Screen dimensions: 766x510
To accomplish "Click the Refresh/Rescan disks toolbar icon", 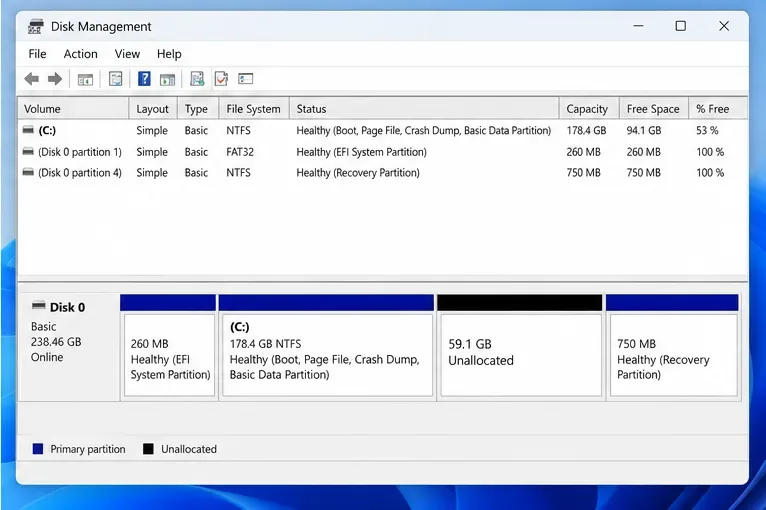I will click(197, 79).
